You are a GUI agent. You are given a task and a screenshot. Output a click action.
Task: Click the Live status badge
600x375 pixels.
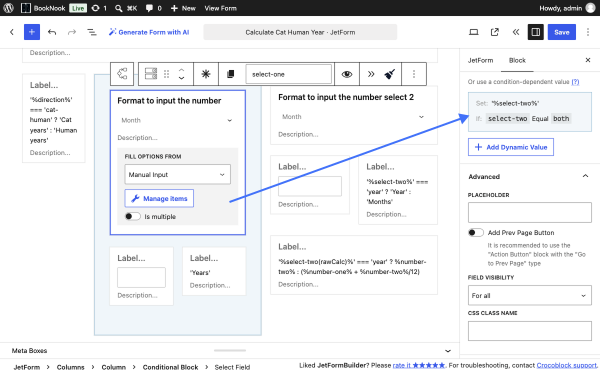click(78, 8)
